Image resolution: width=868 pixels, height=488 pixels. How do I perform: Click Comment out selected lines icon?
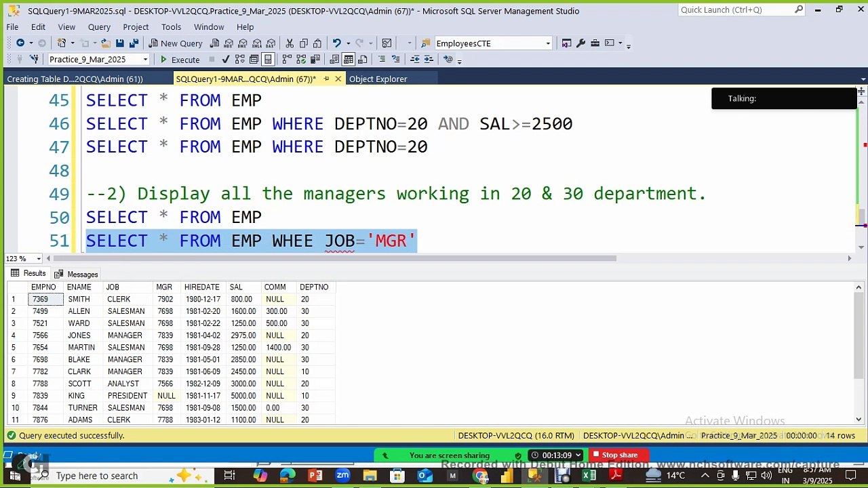(x=382, y=59)
